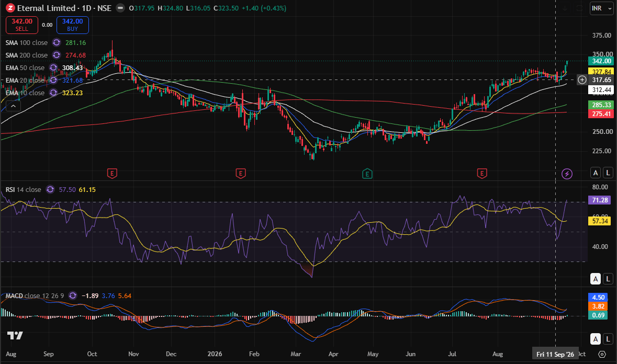Collapse the indicator legend with chevron
Viewport: 617px width, 364px height.
(13, 106)
